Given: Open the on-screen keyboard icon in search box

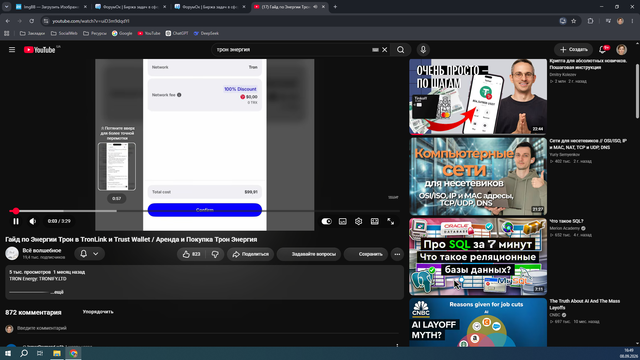Looking at the screenshot, I should point(375,50).
